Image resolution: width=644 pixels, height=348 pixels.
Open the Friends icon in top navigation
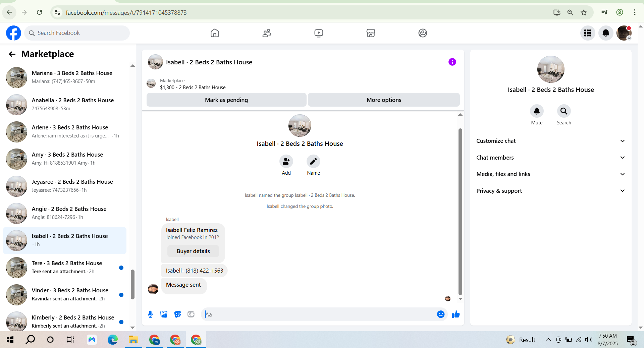point(267,33)
